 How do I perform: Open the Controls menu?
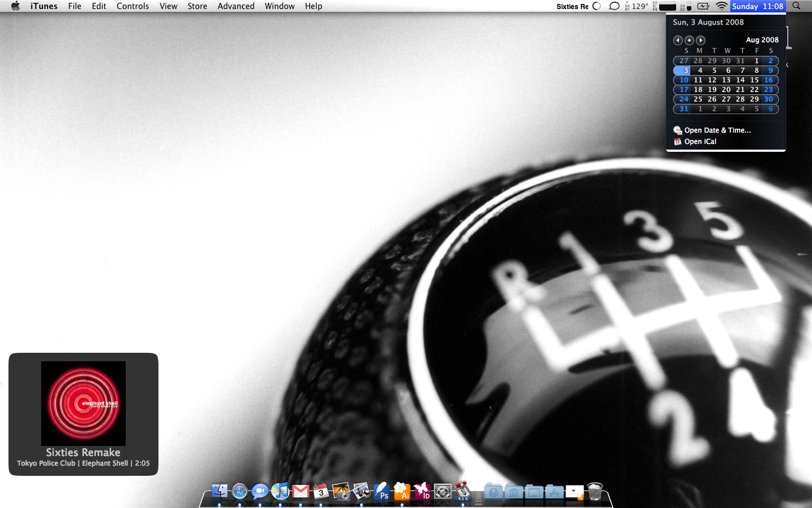(133, 6)
